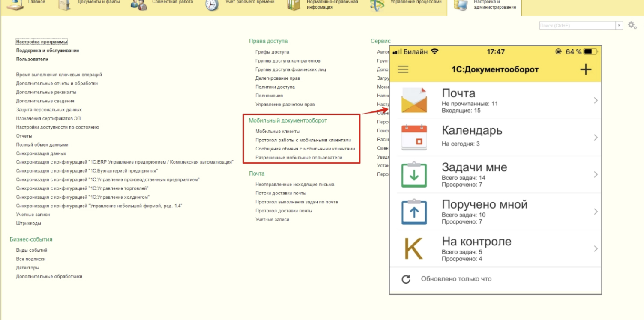The height and width of the screenshot is (320, 644).
Task: Click the Совместная работа people icon
Action: click(x=138, y=5)
